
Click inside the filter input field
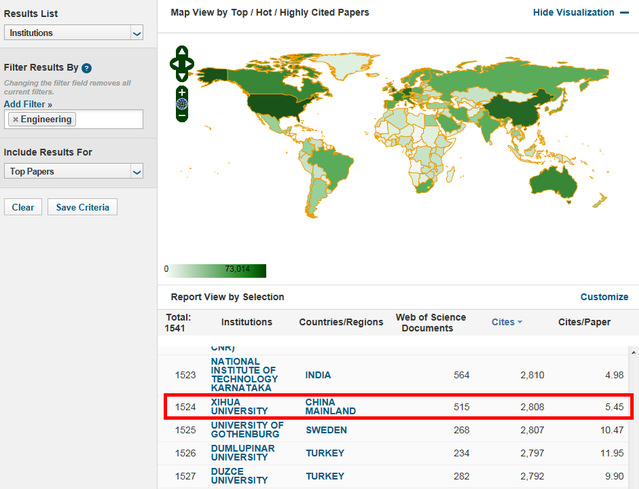coord(108,119)
